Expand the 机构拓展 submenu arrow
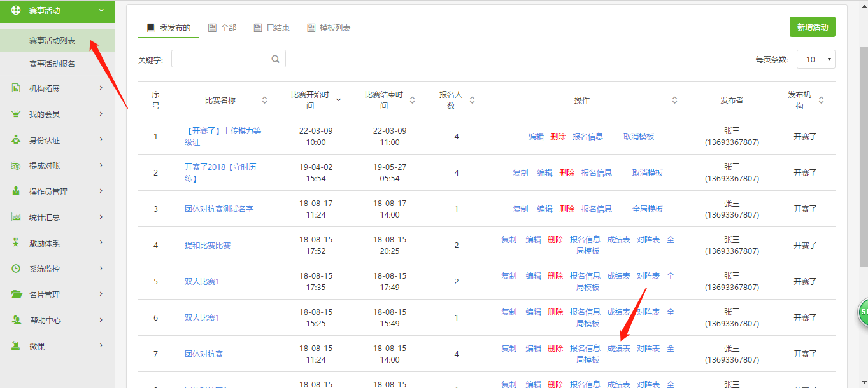 pyautogui.click(x=101, y=88)
